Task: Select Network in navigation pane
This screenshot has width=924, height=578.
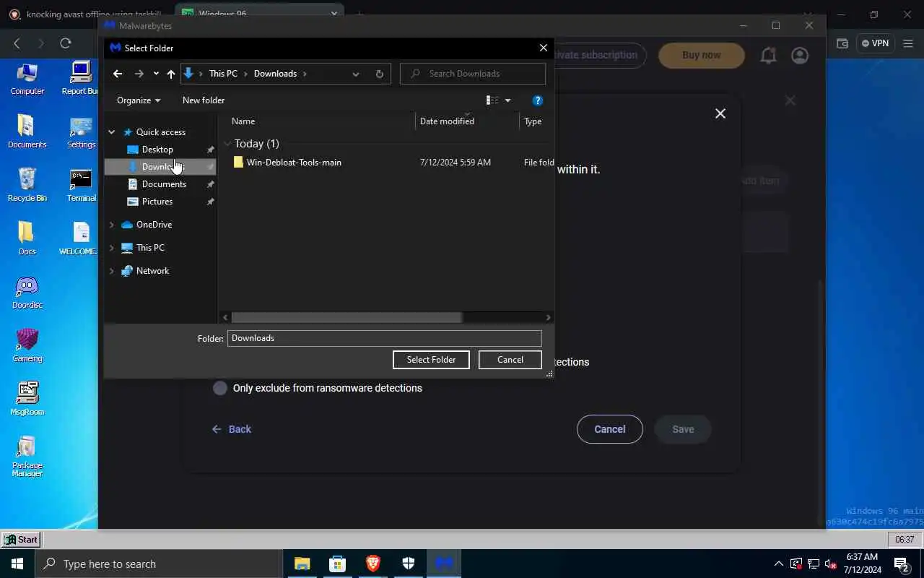Action: (152, 271)
